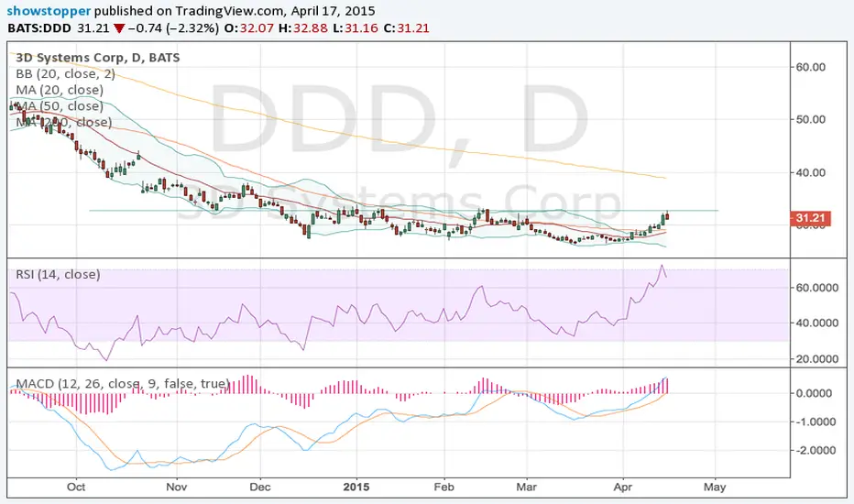854x504 pixels.
Task: Click the tallest April MACD histogram bar
Action: coord(667,386)
